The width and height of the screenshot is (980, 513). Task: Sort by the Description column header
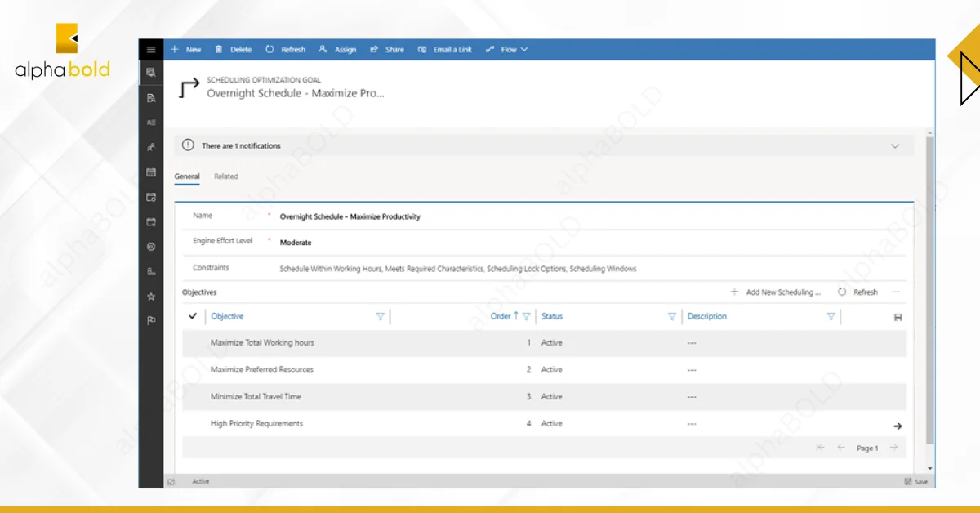point(707,316)
